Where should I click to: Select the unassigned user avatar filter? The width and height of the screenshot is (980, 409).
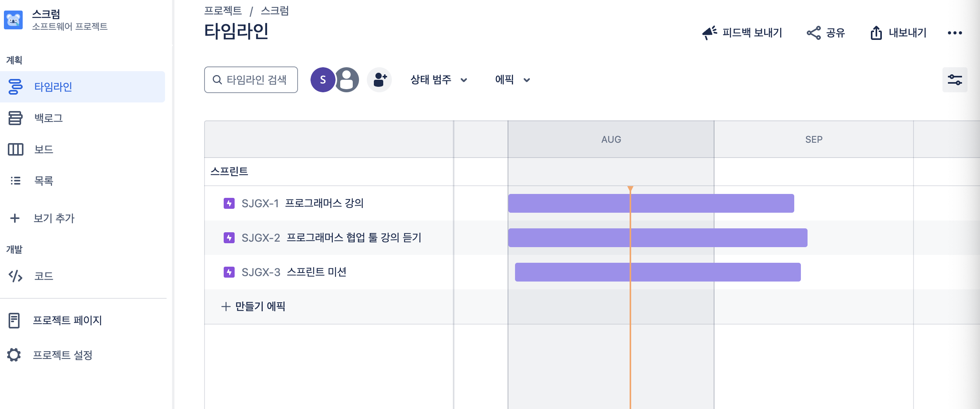pos(346,80)
